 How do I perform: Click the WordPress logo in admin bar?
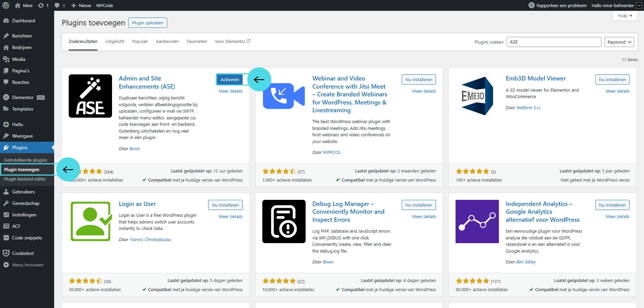[6, 5]
